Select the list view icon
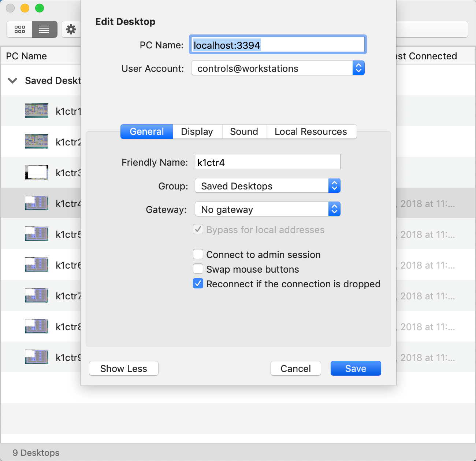Viewport: 476px width, 461px height. 44,29
